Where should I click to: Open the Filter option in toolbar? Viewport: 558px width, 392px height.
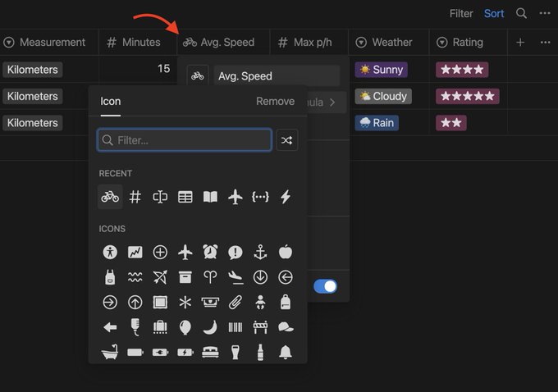pyautogui.click(x=461, y=13)
